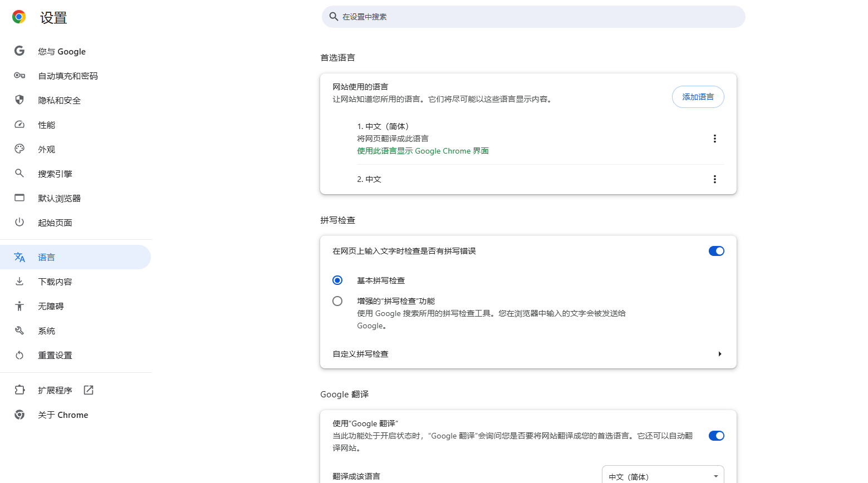Click the Google G icon in sidebar
This screenshot has height=483, width=868.
pos(19,51)
